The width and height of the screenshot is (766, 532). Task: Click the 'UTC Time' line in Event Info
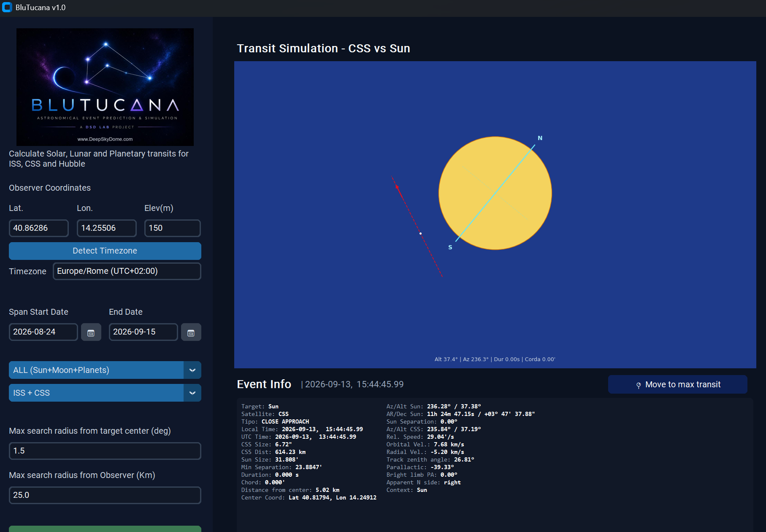(x=299, y=437)
